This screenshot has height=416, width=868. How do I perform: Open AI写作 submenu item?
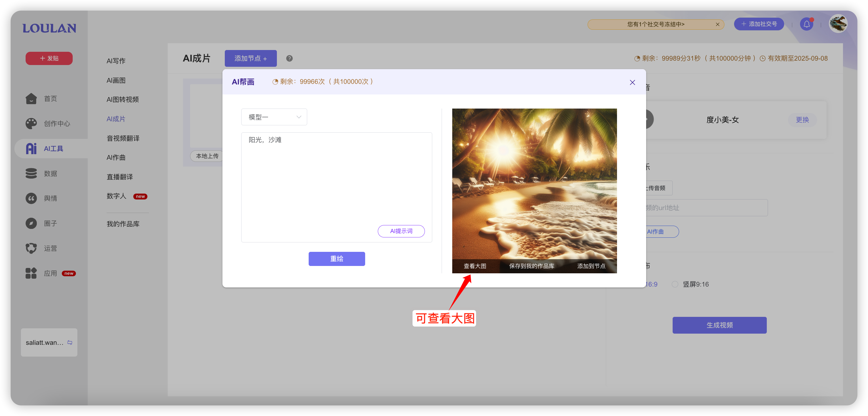pyautogui.click(x=116, y=61)
